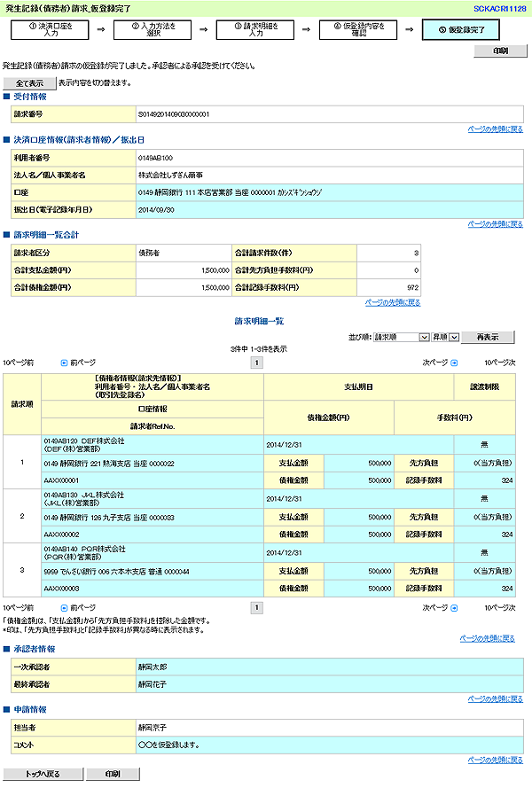The height and width of the screenshot is (788, 532).
Task: Select page 1 in the pagination below the table
Action: (x=257, y=608)
